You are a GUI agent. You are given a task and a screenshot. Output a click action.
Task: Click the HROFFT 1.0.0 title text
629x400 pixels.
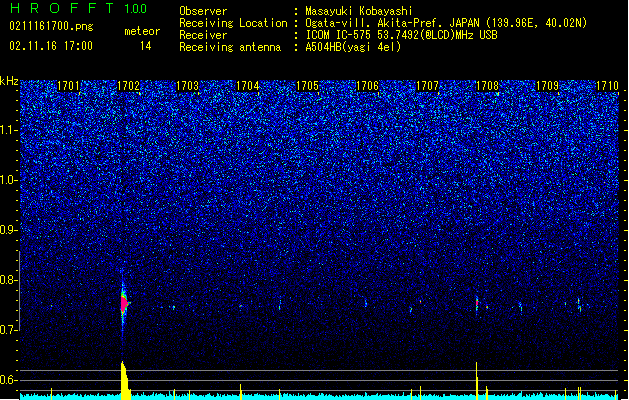79,8
